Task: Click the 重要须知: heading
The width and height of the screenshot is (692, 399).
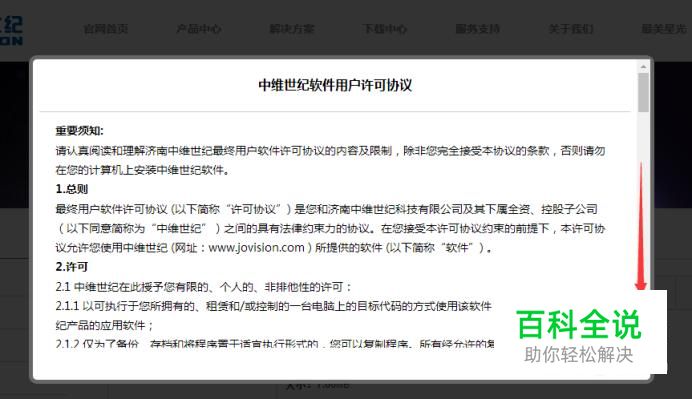Action: tap(79, 131)
